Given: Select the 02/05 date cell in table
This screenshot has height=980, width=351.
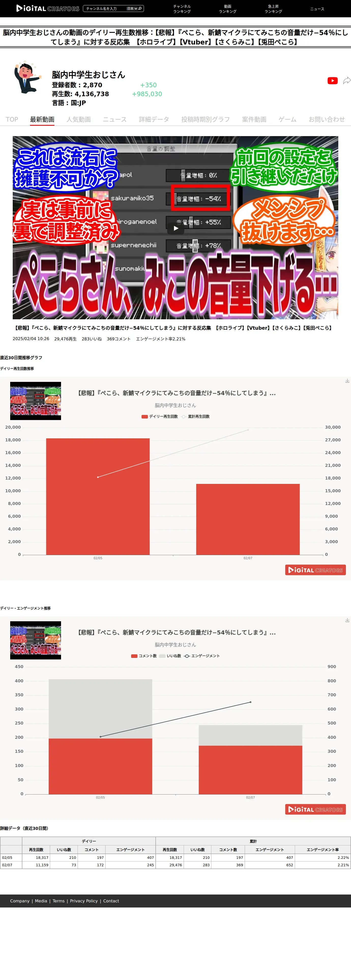Looking at the screenshot, I should pyautogui.click(x=11, y=858).
